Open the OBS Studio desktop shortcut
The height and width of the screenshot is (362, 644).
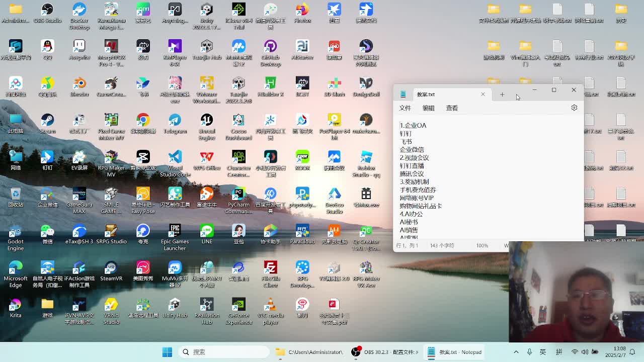click(47, 13)
